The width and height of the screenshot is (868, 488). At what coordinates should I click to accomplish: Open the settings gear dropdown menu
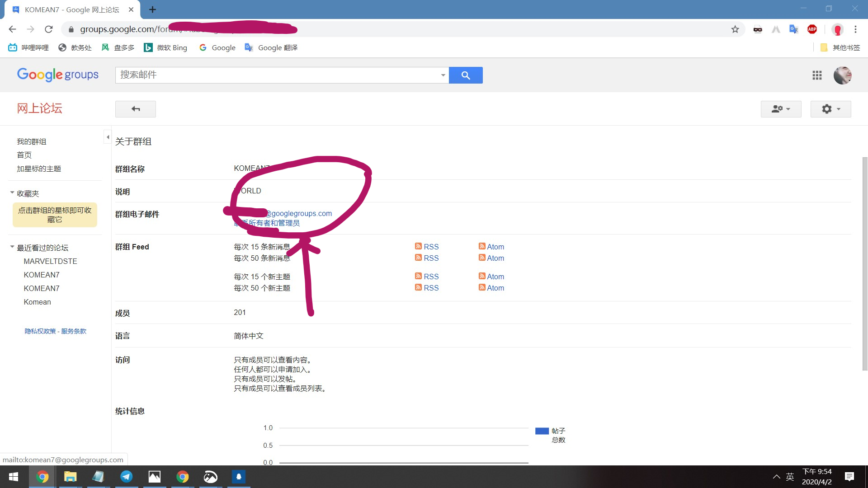pyautogui.click(x=830, y=109)
